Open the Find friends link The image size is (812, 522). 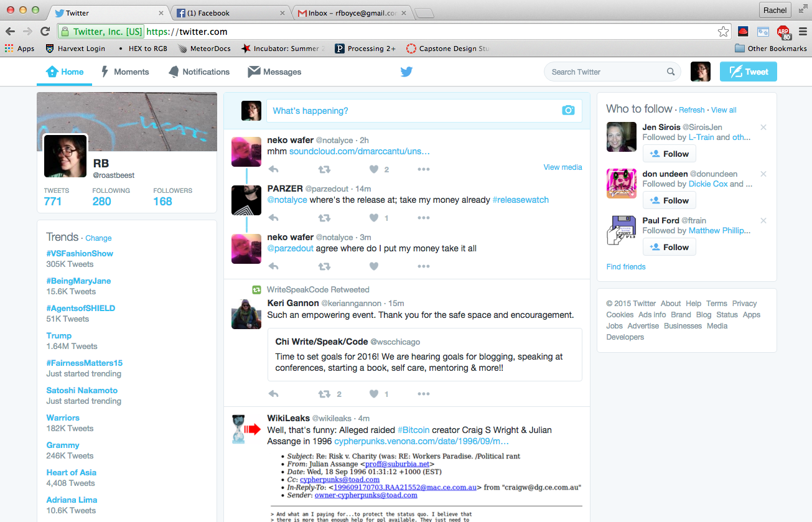click(x=626, y=267)
